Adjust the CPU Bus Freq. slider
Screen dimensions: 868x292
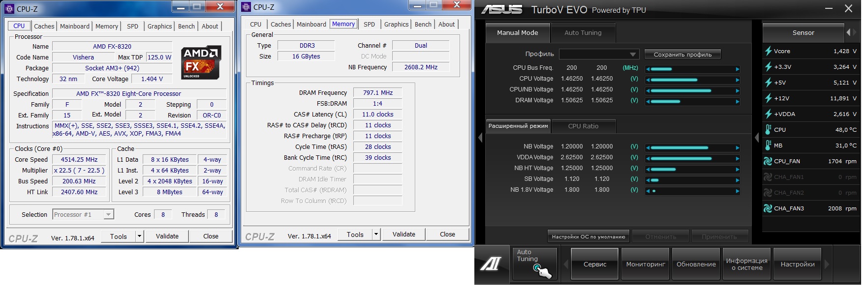[693, 69]
